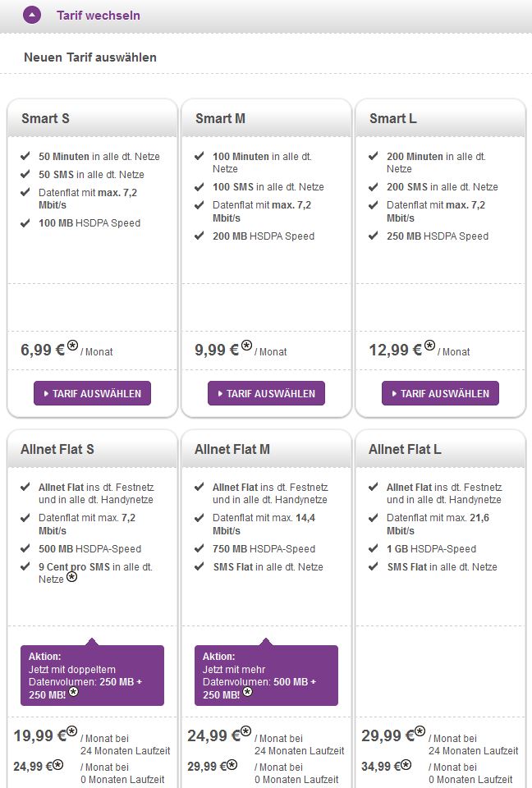Click footnote icon in Allnet Flat M Aktion box
The width and height of the screenshot is (532, 788).
coord(247,691)
